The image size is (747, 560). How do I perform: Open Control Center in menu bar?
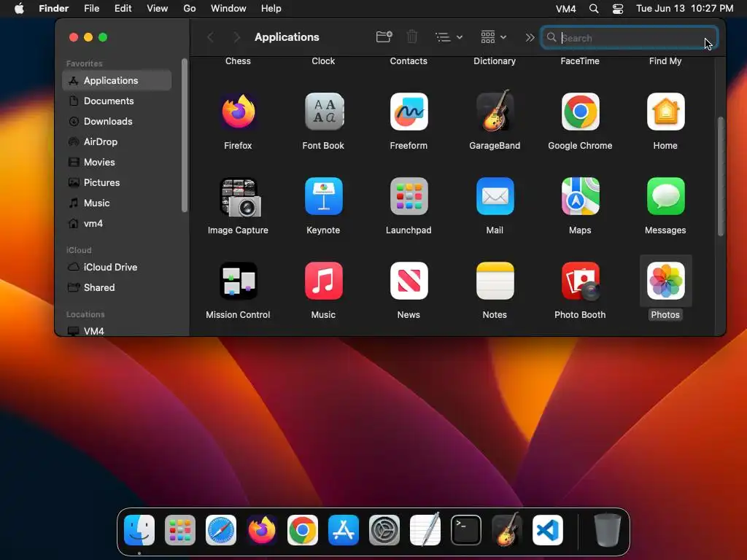pos(618,9)
